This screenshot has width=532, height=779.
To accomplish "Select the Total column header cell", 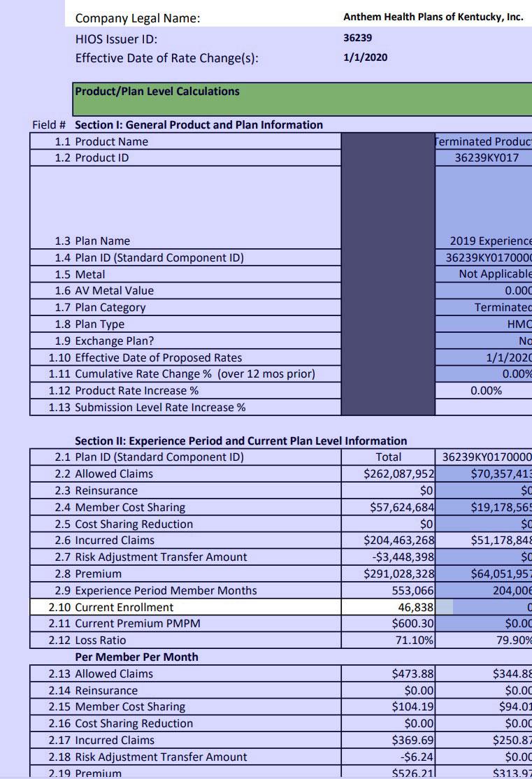I will pyautogui.click(x=389, y=457).
